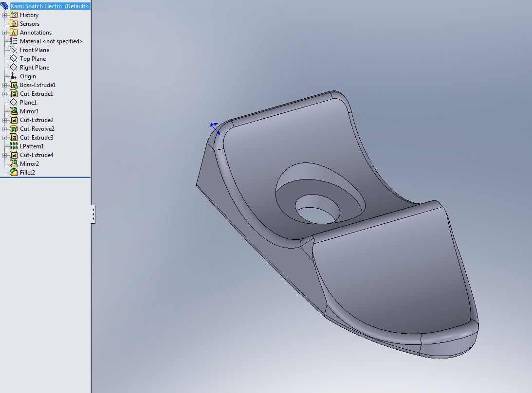Click the Plane1 icon
This screenshot has width=532, height=393.
pyautogui.click(x=14, y=103)
